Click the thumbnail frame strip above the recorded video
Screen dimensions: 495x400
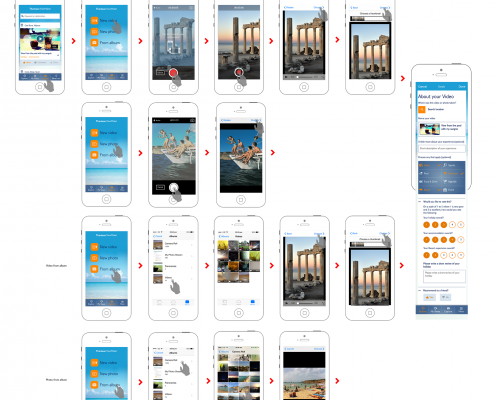370,19
